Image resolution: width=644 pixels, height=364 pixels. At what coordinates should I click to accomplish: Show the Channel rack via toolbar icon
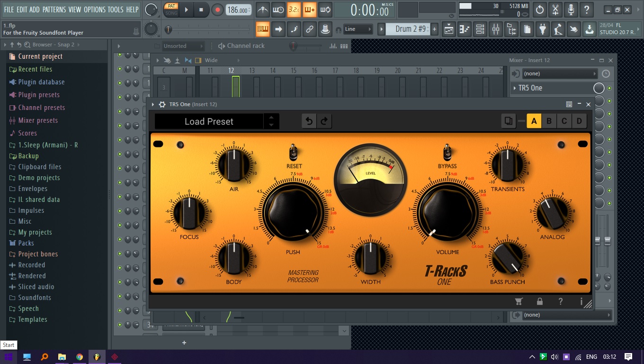pyautogui.click(x=480, y=29)
